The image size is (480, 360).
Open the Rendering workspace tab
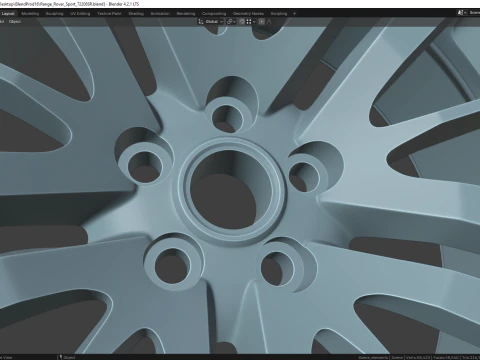point(186,14)
